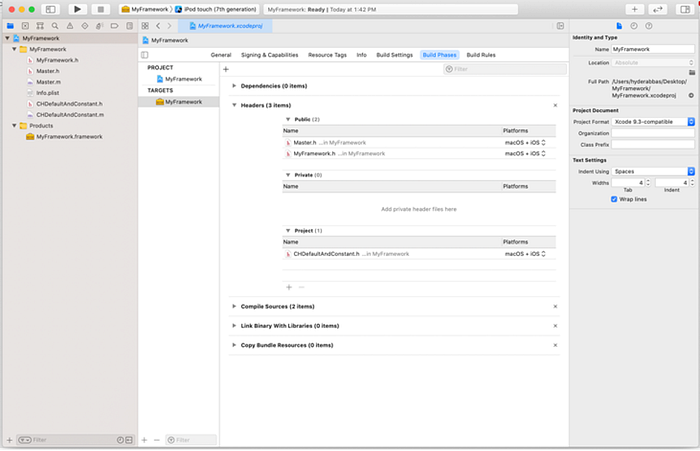The width and height of the screenshot is (700, 451).
Task: Select the MyFramework.xcodeproj editor tab
Action: point(225,26)
